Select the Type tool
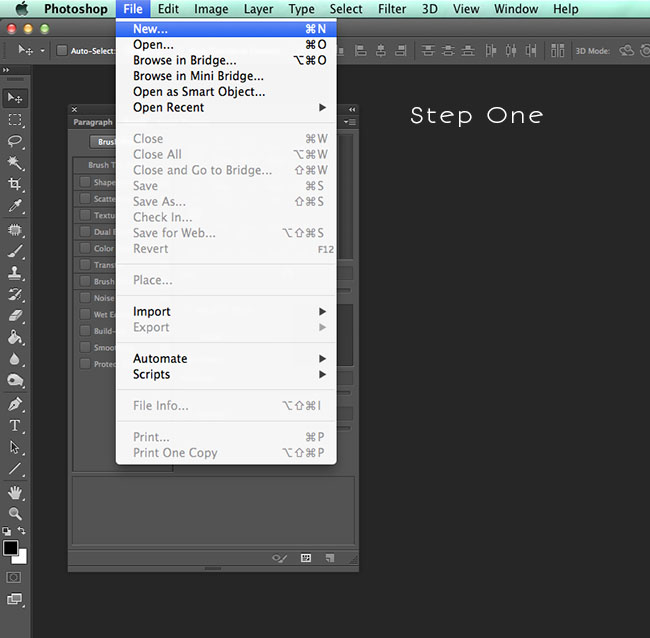This screenshot has width=650, height=638. [x=15, y=426]
